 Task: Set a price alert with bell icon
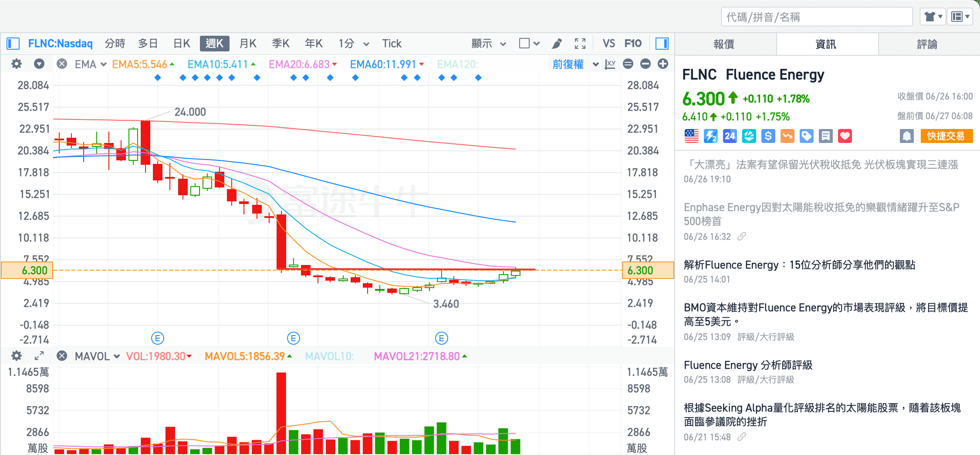tap(907, 136)
